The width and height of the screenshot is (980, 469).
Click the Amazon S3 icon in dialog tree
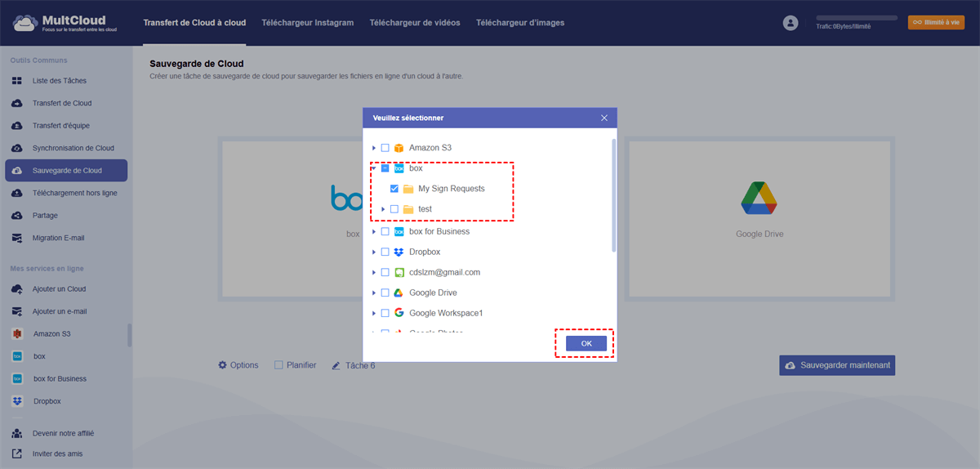(399, 148)
